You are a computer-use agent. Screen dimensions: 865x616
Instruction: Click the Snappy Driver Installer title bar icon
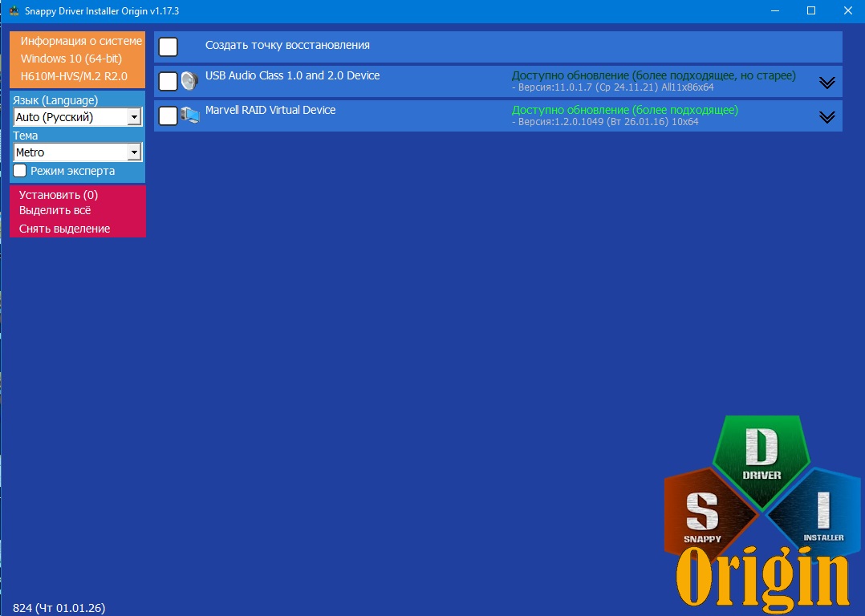click(x=14, y=11)
